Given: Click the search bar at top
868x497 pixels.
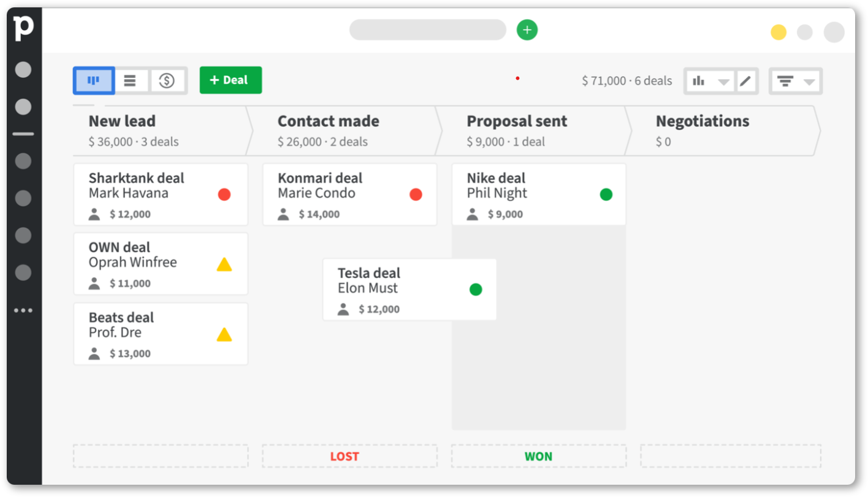Looking at the screenshot, I should coord(428,29).
